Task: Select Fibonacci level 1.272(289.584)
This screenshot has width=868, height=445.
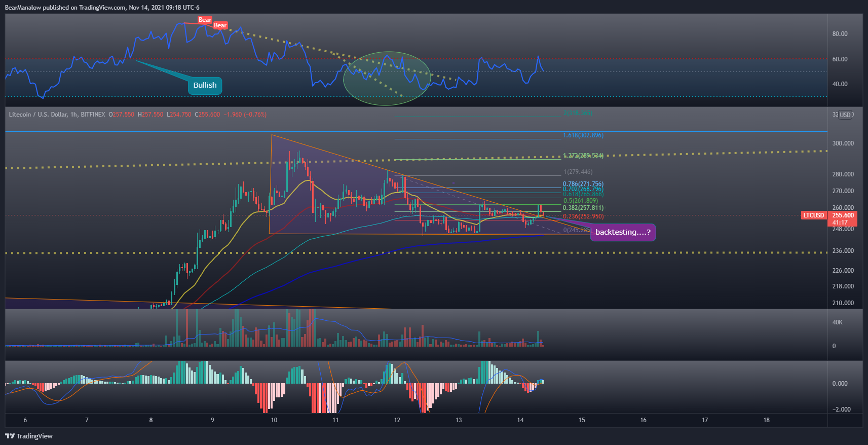Action: 583,156
